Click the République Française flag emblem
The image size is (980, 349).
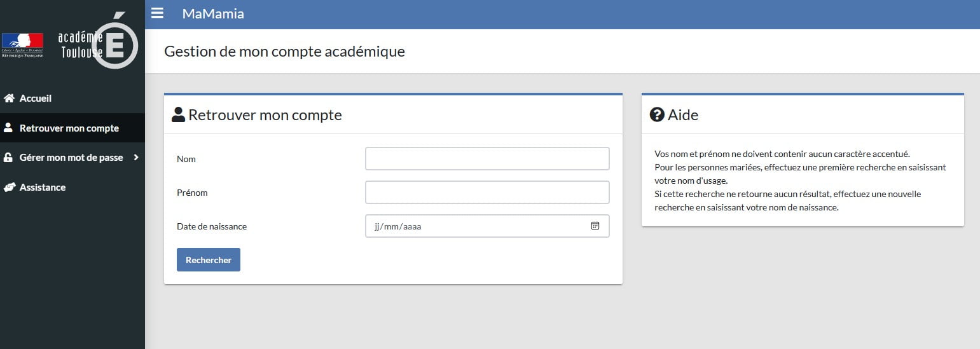coord(22,45)
